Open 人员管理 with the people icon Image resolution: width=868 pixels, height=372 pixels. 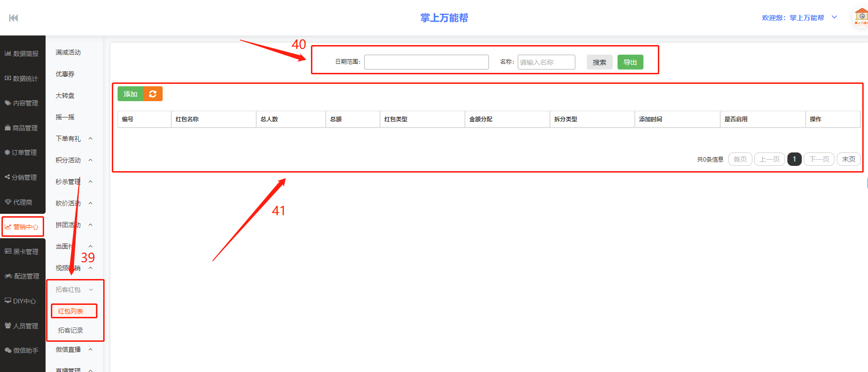22,326
